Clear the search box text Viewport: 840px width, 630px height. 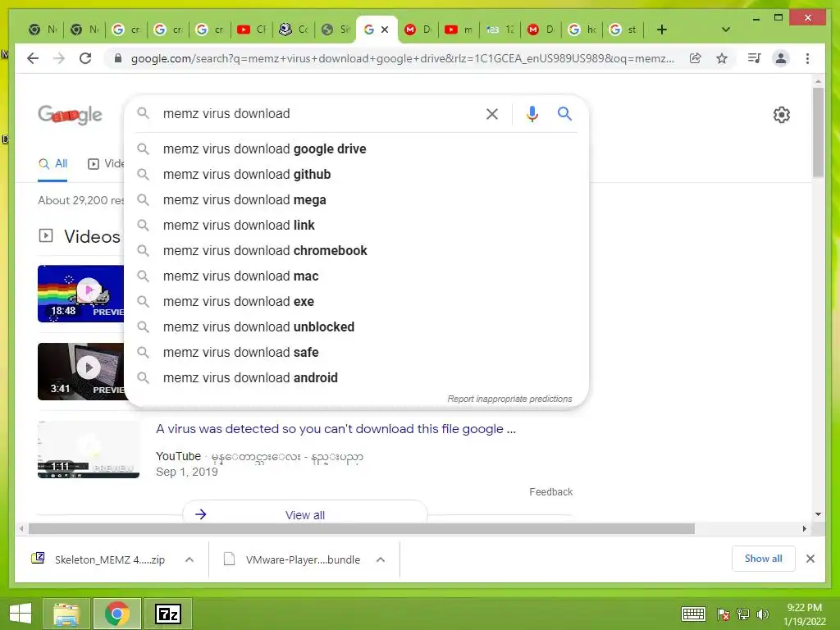point(492,113)
